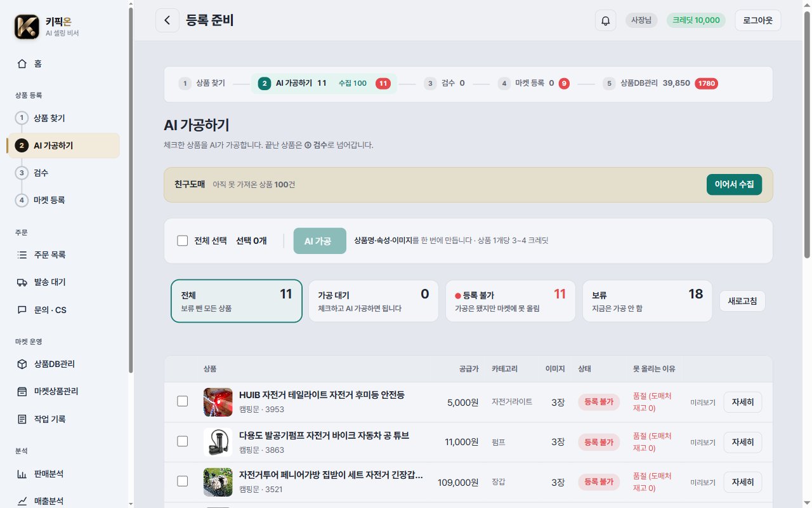The image size is (812, 508).
Task: Go to 홈 via house icon
Action: 22,63
